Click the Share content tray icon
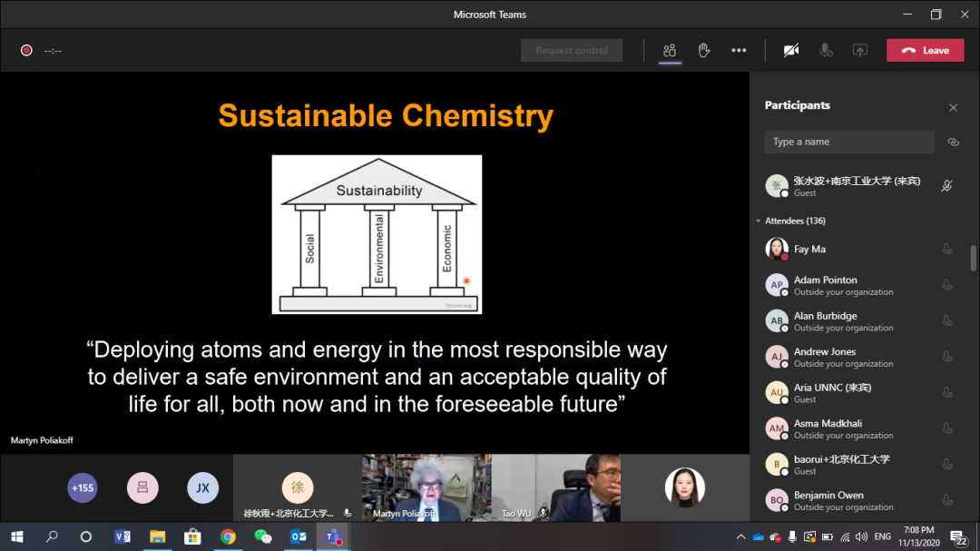Viewport: 980px width, 551px height. tap(860, 51)
